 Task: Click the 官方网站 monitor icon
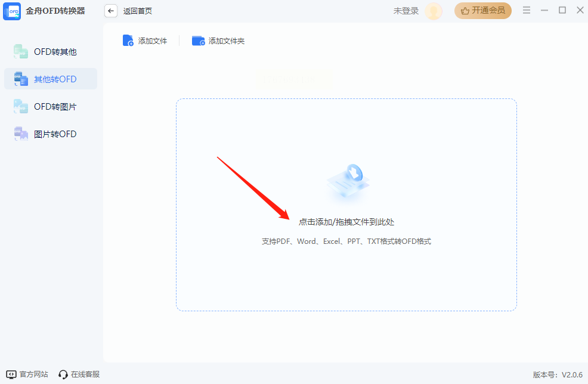point(11,374)
